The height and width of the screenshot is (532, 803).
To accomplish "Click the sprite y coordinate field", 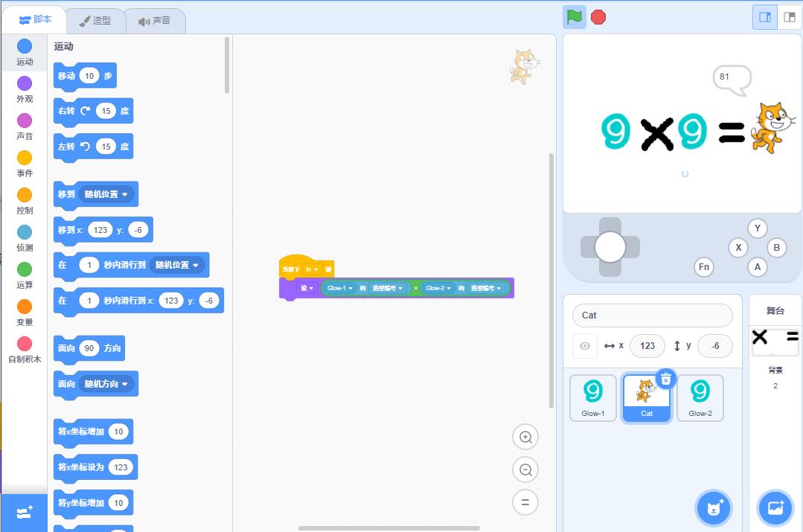I will coord(715,346).
